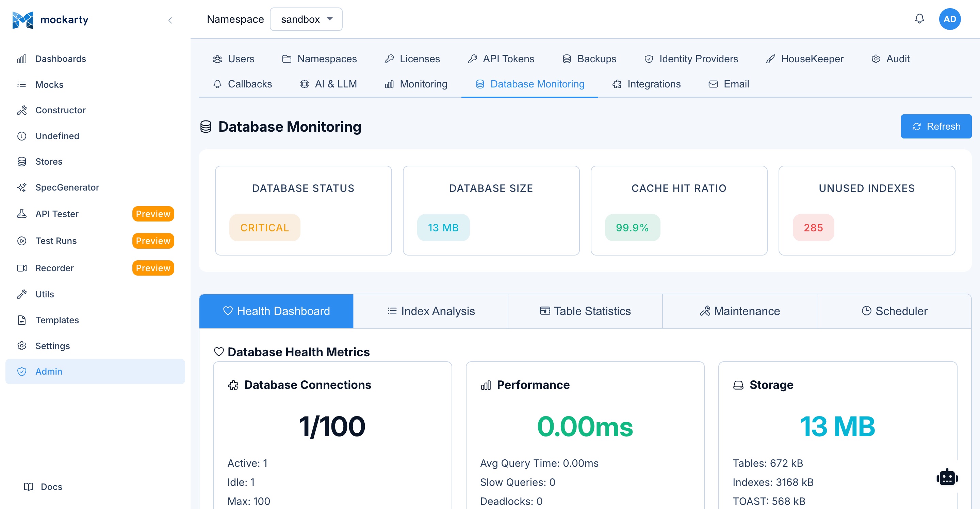Open the Scheduler tab
Image resolution: width=980 pixels, height=509 pixels.
click(894, 311)
